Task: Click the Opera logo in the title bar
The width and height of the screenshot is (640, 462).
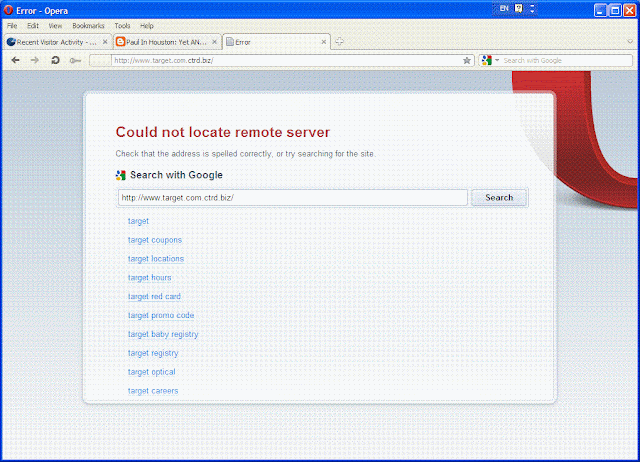Action: point(8,10)
